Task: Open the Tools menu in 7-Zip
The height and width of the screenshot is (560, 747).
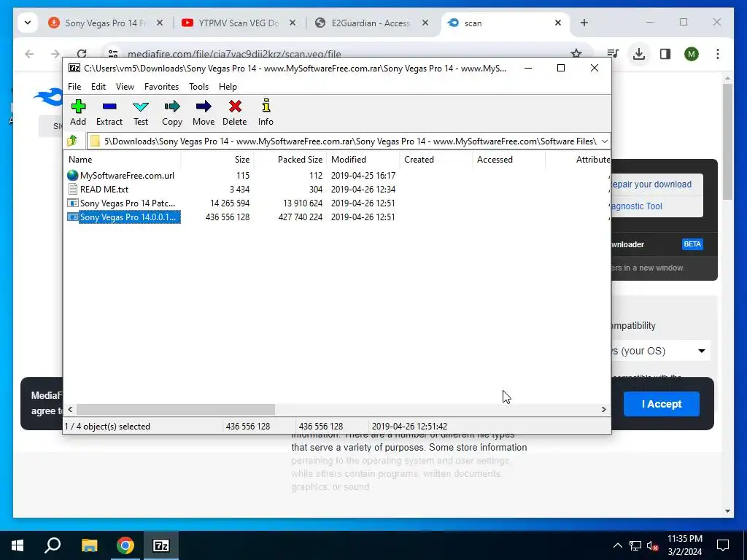Action: 198,87
